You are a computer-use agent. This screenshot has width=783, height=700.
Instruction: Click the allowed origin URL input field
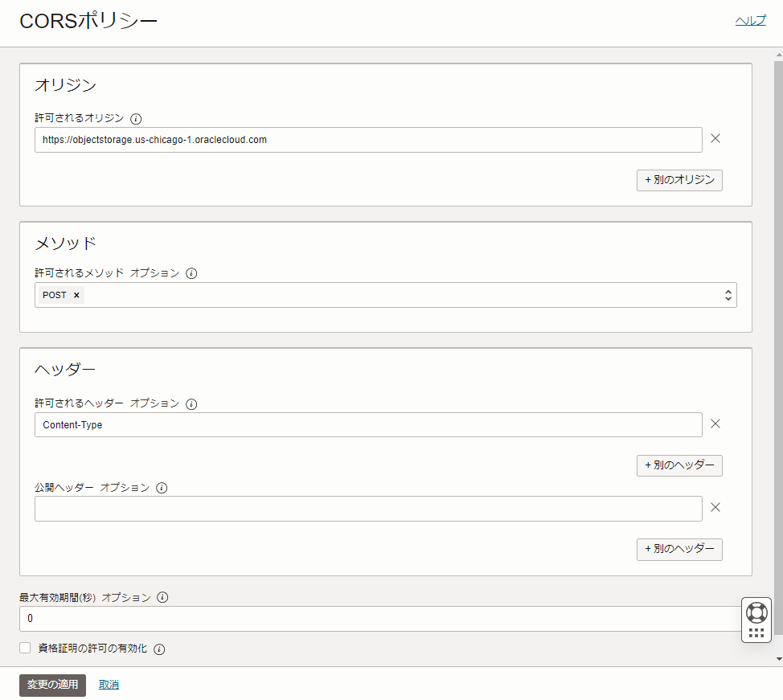tap(368, 140)
